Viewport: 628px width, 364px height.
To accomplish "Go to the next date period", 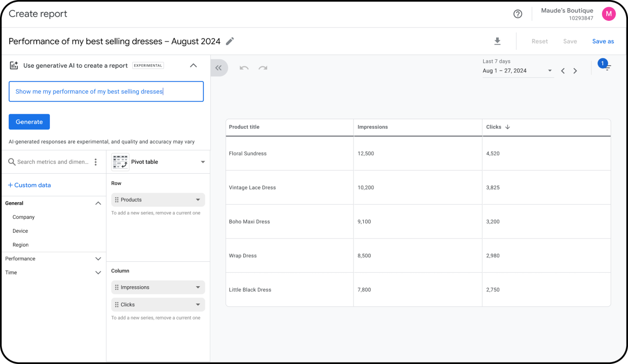I will coord(575,71).
